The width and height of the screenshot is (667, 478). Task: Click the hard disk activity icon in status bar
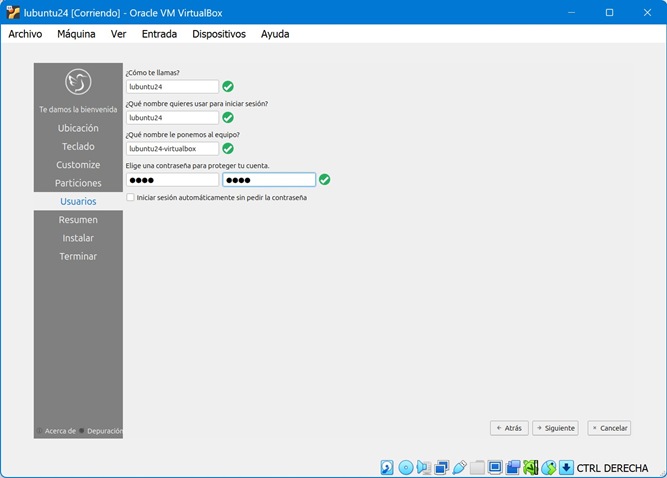[387, 467]
